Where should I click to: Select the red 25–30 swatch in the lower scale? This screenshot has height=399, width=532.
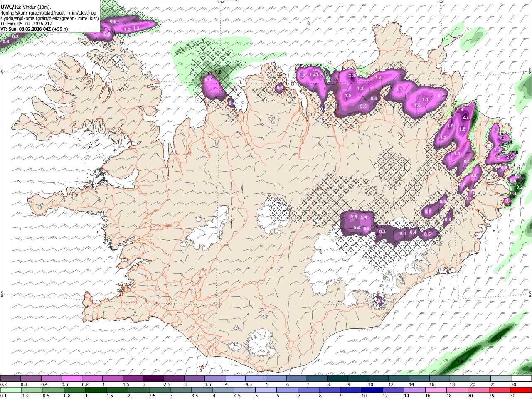click(500, 390)
